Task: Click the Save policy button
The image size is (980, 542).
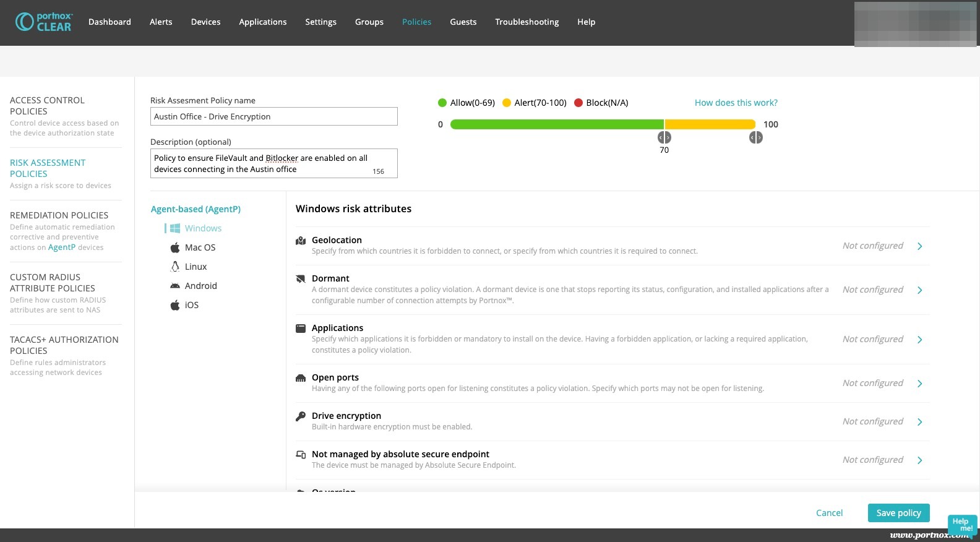Action: (x=898, y=513)
